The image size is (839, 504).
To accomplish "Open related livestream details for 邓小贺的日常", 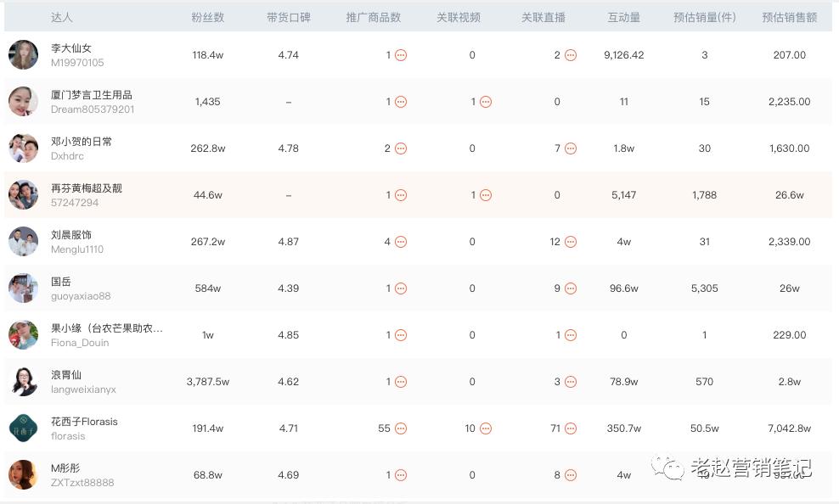I will pyautogui.click(x=570, y=148).
